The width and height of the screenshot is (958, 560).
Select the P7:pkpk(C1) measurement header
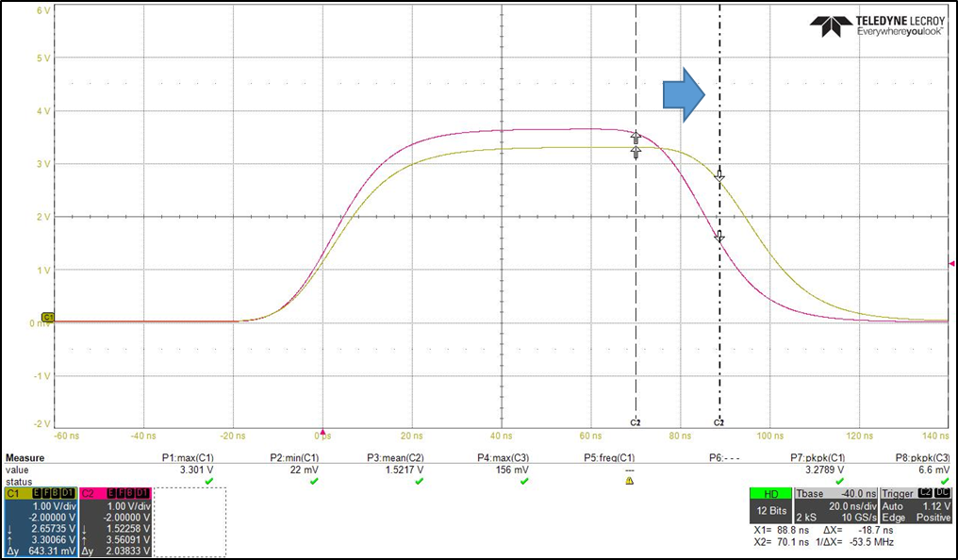pos(818,457)
